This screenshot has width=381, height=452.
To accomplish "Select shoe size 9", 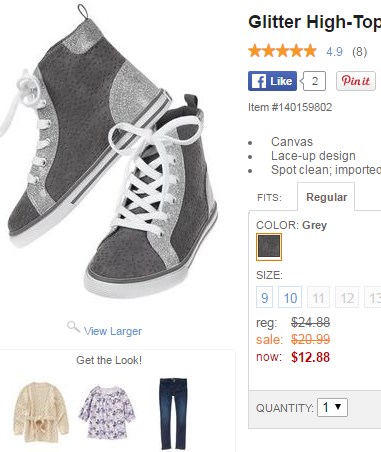I will click(x=265, y=297).
